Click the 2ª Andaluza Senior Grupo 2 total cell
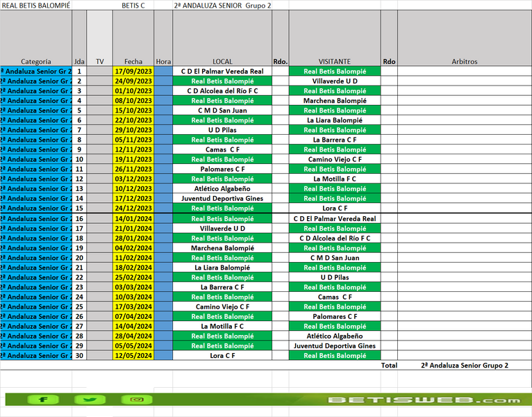532x417 pixels. pos(465,366)
